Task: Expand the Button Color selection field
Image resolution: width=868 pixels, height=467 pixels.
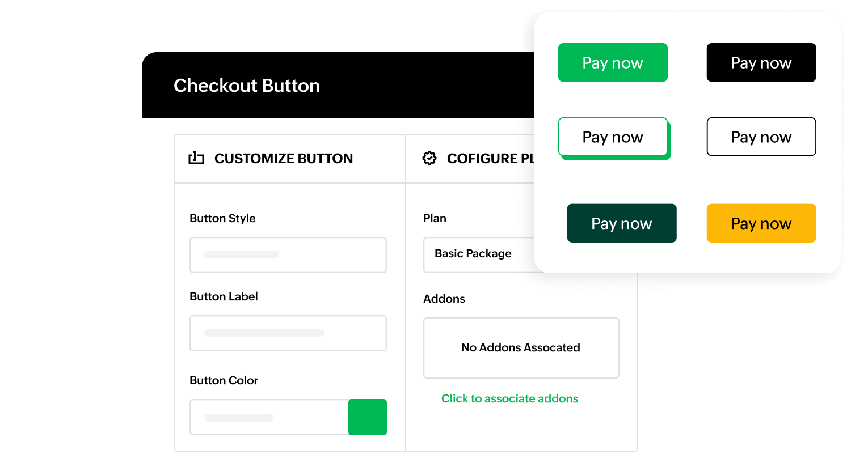Action: (268, 417)
